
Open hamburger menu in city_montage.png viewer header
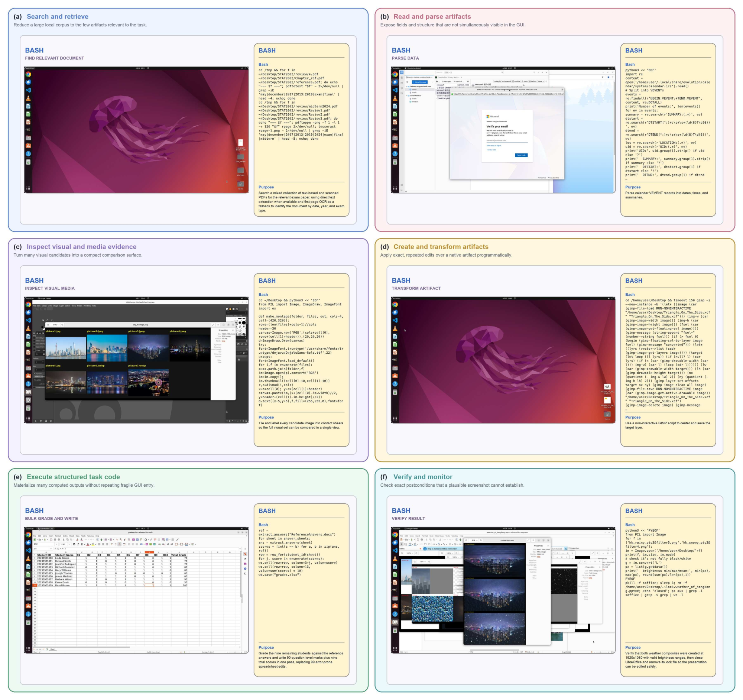[x=218, y=325]
